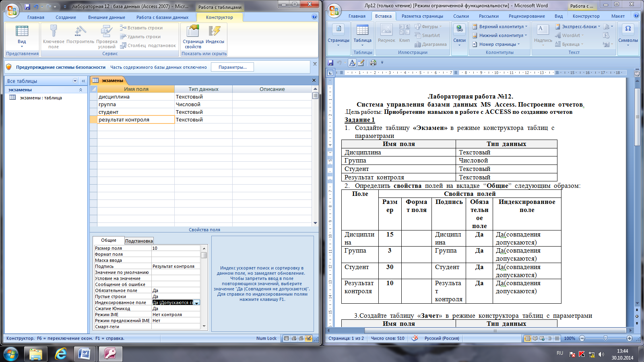Close the security warning bar
The image size is (644, 362).
tap(315, 64)
